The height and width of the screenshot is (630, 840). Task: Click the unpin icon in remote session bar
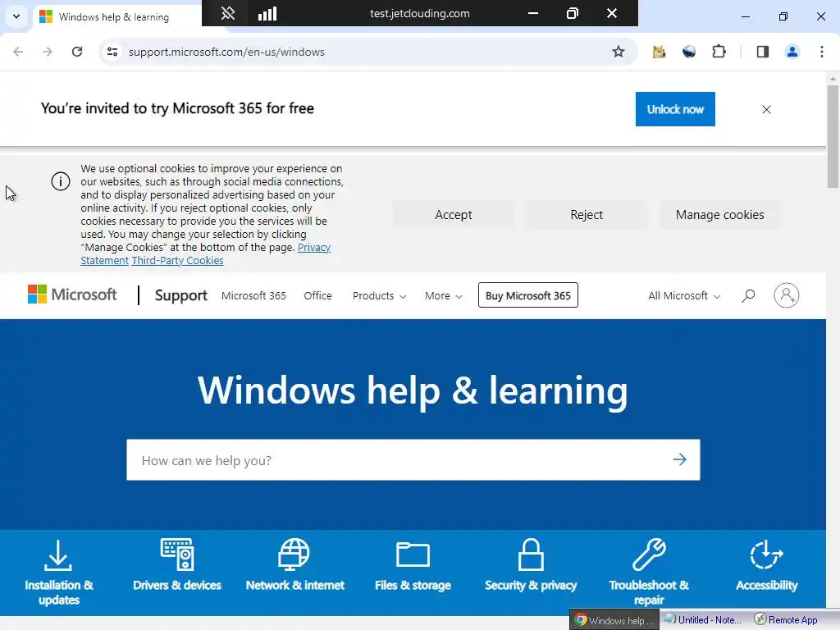pyautogui.click(x=228, y=13)
